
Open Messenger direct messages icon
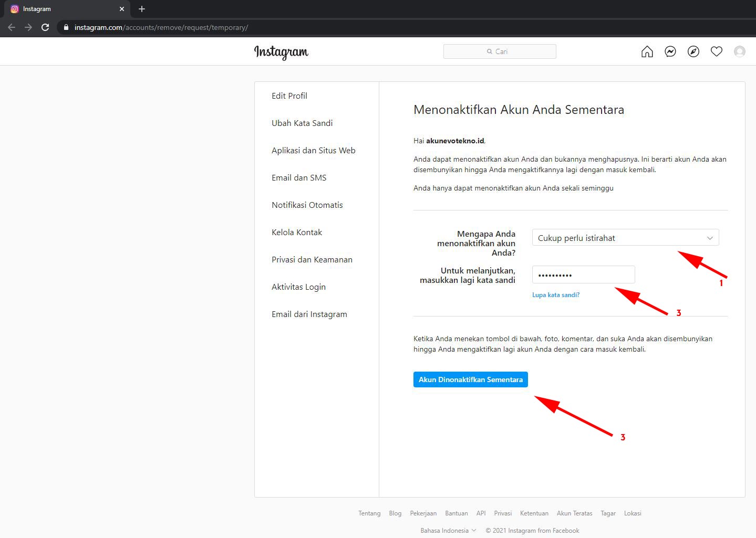[x=670, y=51]
